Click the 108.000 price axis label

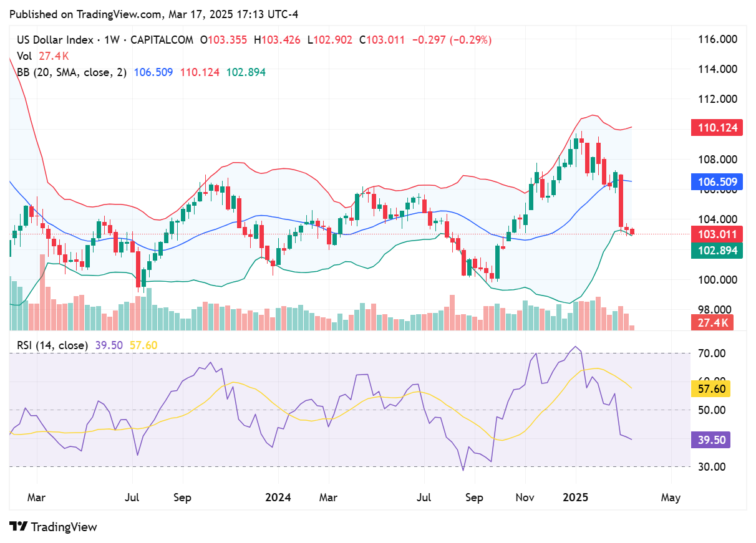point(717,160)
